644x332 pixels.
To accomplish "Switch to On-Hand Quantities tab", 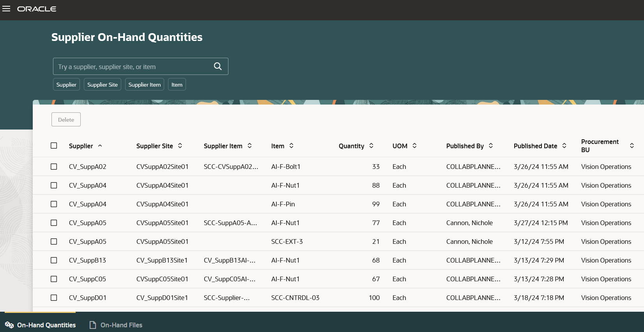I will tap(40, 325).
